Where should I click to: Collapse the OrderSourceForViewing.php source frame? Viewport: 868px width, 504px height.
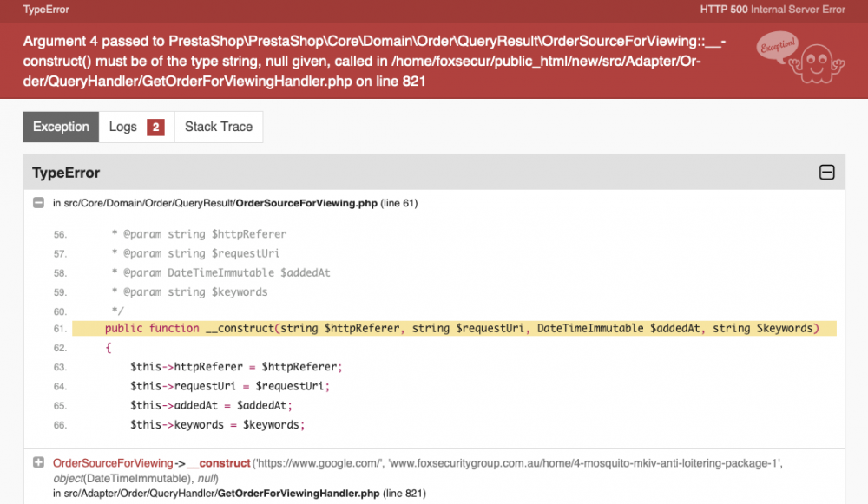pyautogui.click(x=38, y=202)
